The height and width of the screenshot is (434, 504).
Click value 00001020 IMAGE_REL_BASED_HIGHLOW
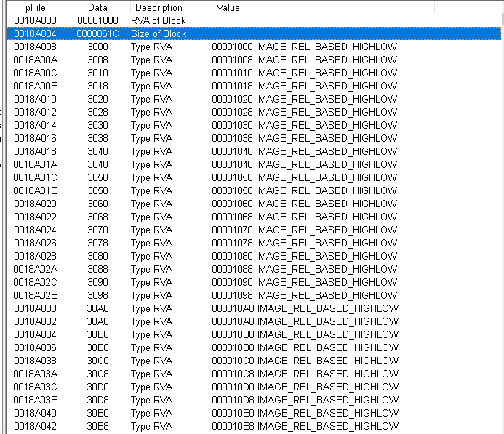click(305, 100)
